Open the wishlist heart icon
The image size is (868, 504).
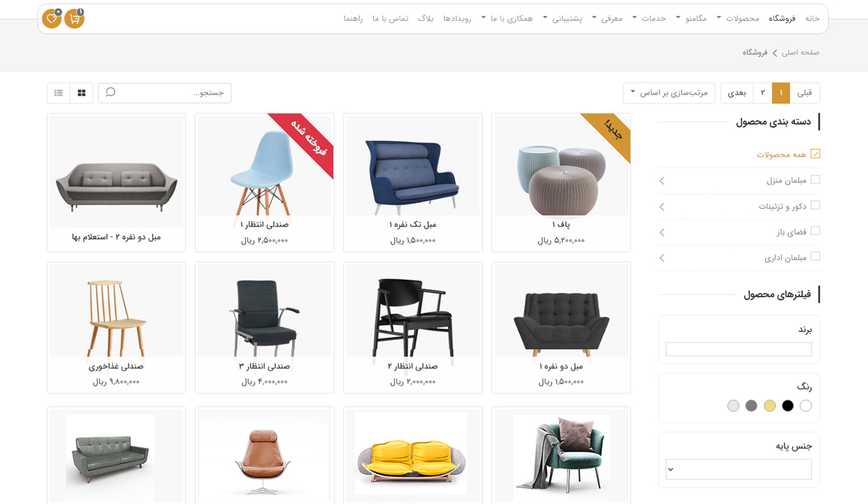51,19
